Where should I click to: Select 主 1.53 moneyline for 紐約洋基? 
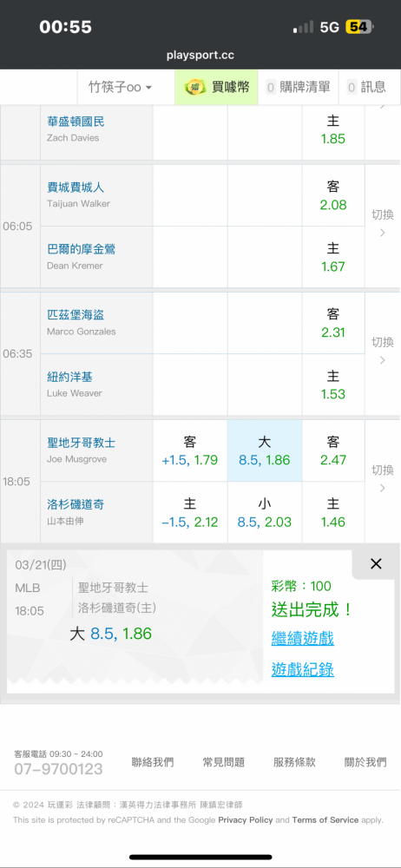[333, 385]
